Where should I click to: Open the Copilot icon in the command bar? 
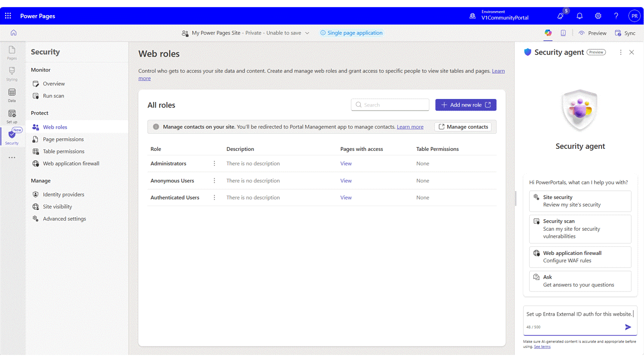[548, 33]
